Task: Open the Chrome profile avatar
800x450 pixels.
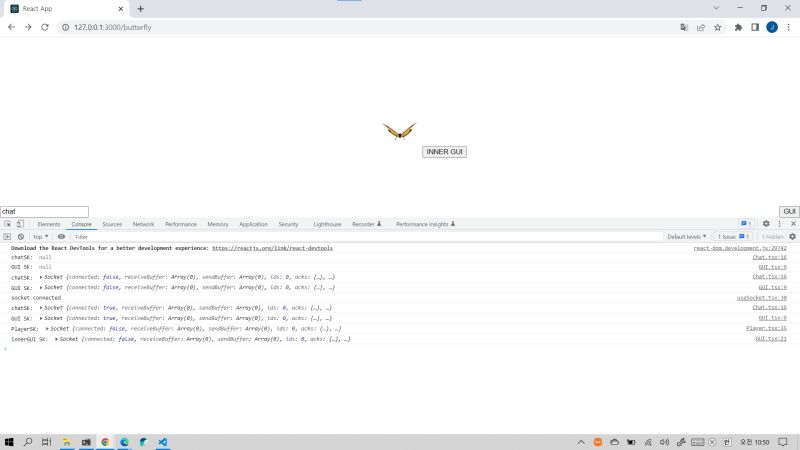Action: [x=772, y=28]
